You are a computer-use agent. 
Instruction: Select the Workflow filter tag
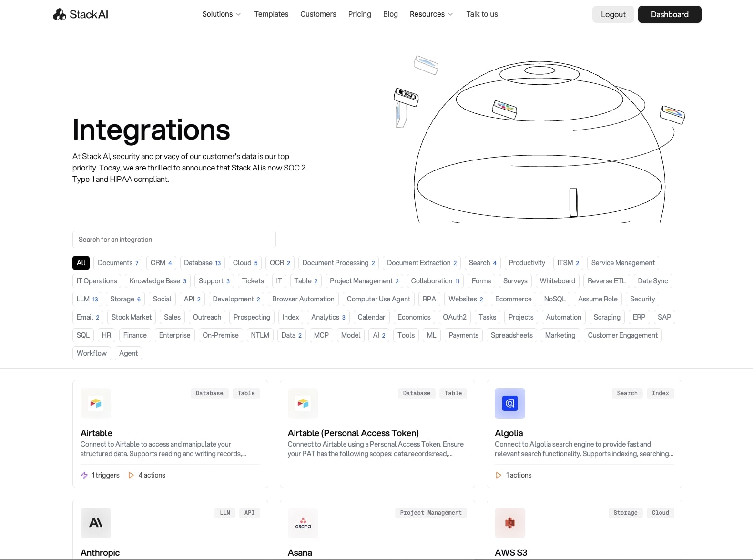[92, 353]
